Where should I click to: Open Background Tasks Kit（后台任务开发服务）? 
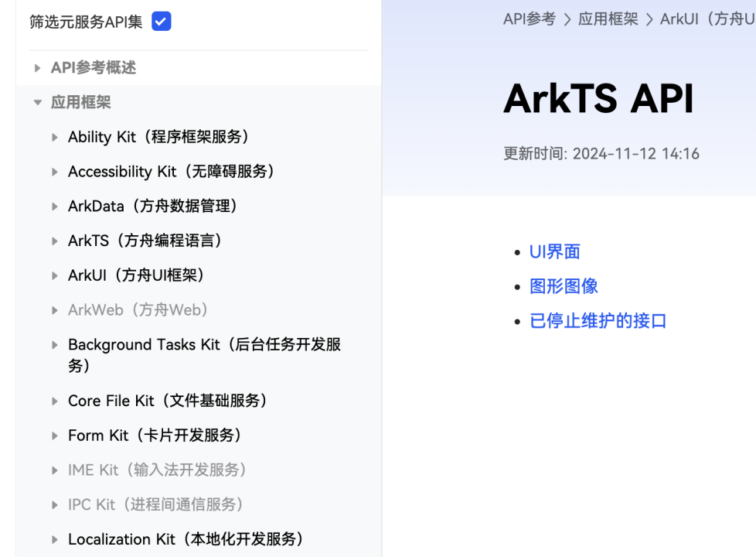click(204, 355)
